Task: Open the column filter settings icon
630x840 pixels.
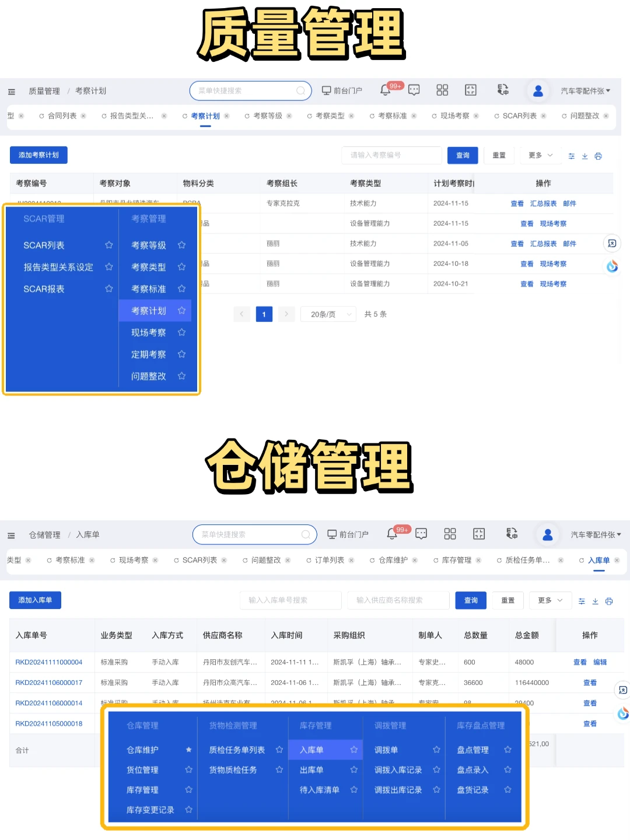Action: pos(571,156)
